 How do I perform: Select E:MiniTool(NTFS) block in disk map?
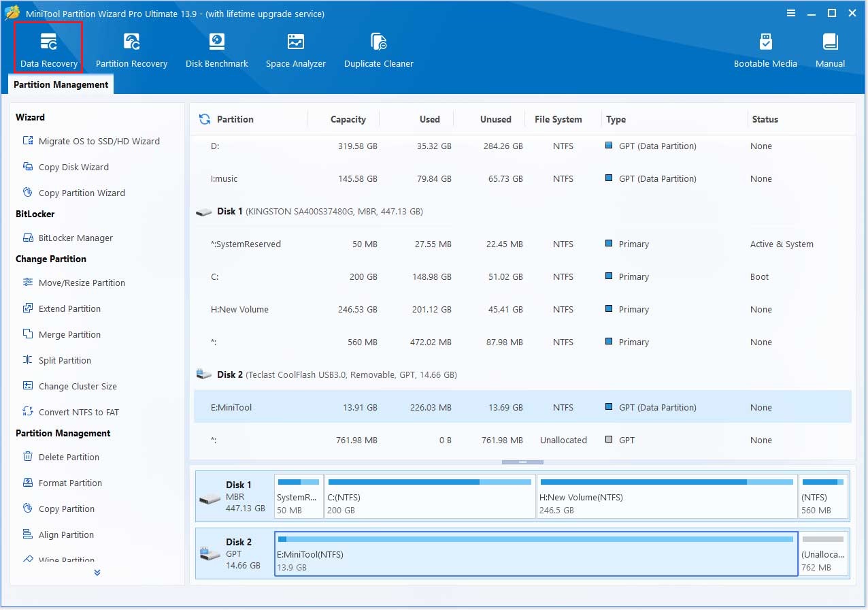[536, 553]
